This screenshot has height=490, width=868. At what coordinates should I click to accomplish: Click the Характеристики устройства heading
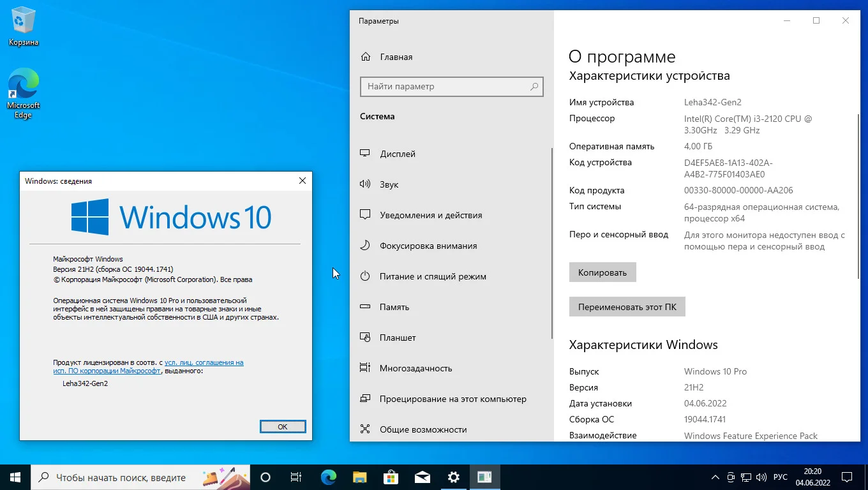tap(649, 76)
